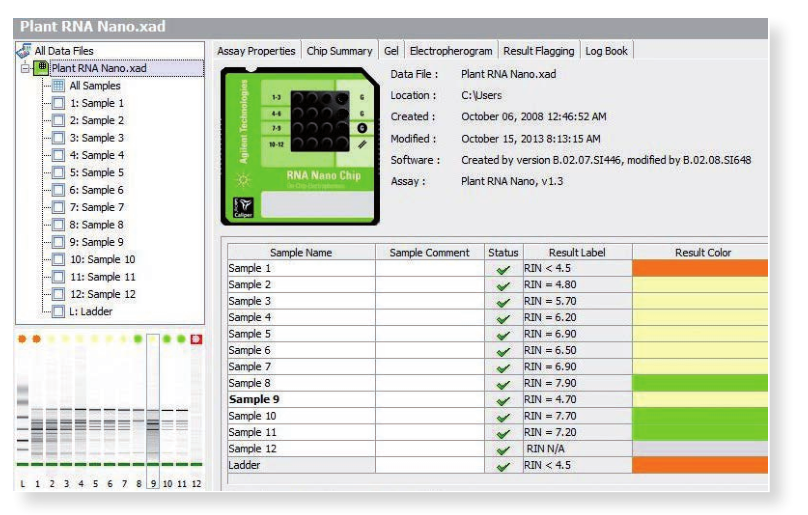The width and height of the screenshot is (808, 515).
Task: Select lane 9 in the gel thumbnail
Action: (x=153, y=410)
